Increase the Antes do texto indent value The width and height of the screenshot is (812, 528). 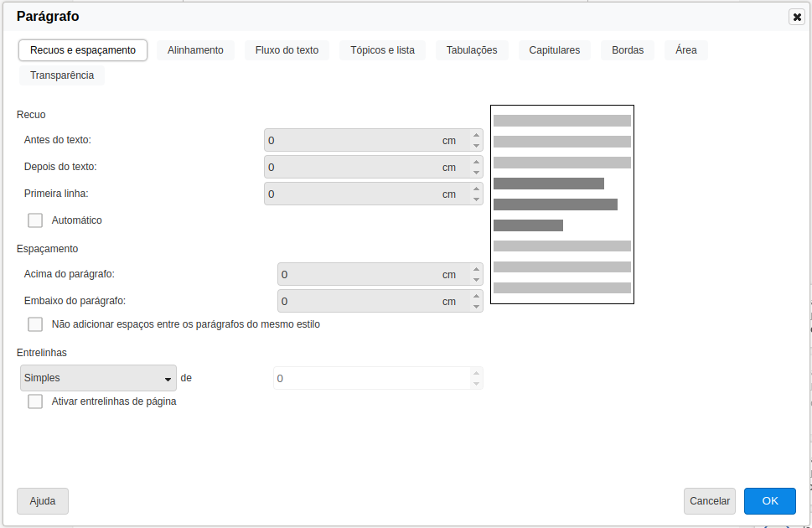pos(476,135)
